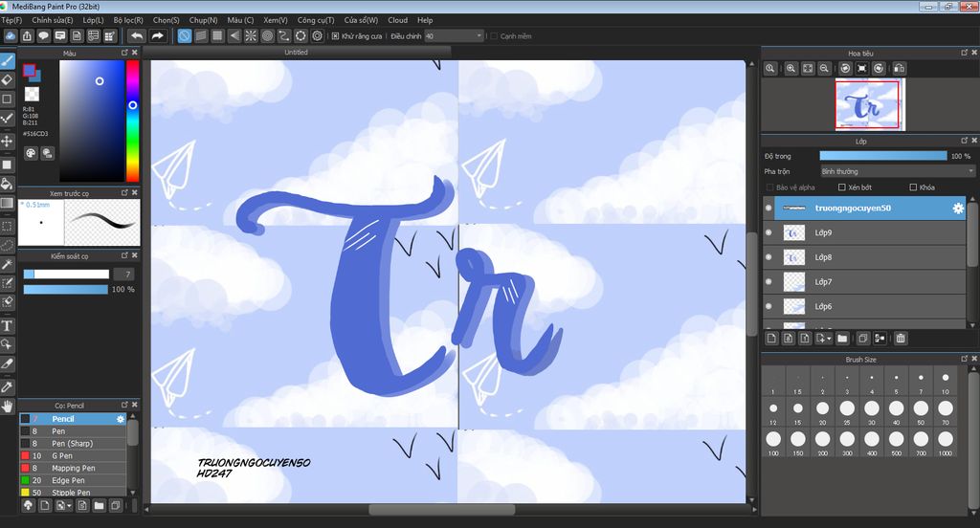This screenshot has height=528, width=980.
Task: Add a new layer folder
Action: coord(842,338)
